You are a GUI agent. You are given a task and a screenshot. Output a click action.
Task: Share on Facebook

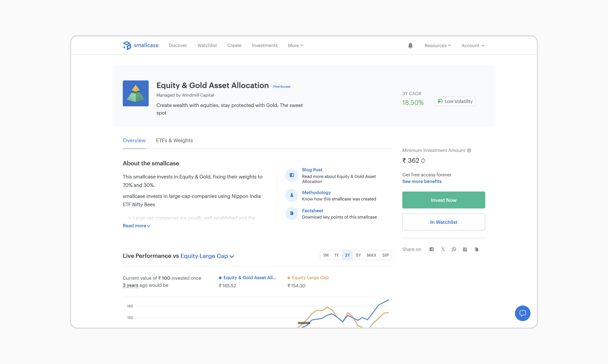[432, 249]
